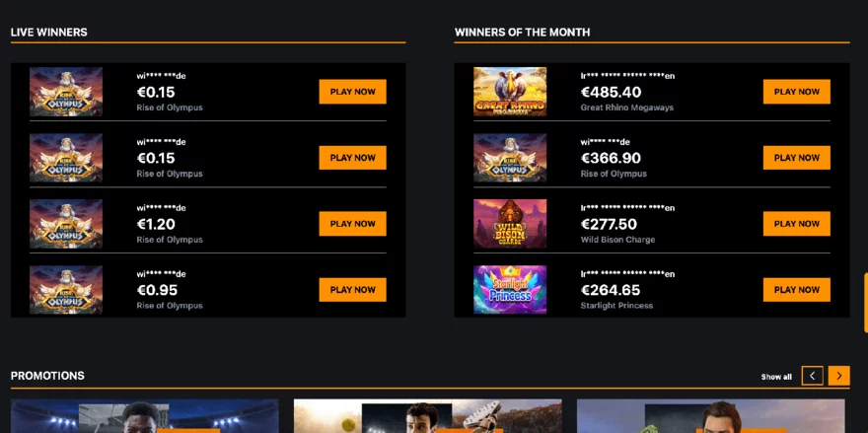The height and width of the screenshot is (433, 868).
Task: Open Starlight Princess game thumbnail
Action: [510, 290]
